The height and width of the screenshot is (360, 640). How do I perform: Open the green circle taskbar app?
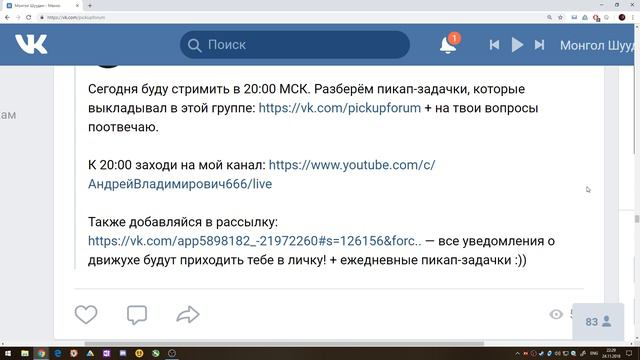coord(156,353)
